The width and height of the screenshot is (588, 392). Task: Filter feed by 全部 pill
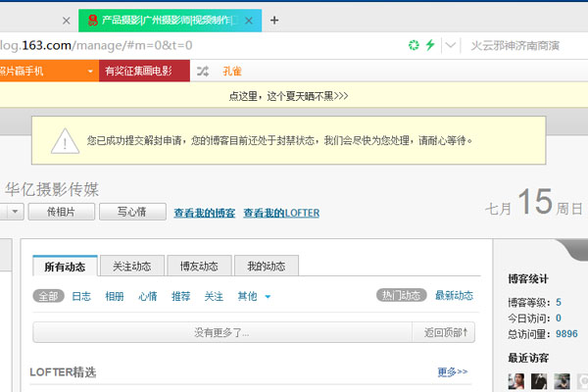pos(47,296)
